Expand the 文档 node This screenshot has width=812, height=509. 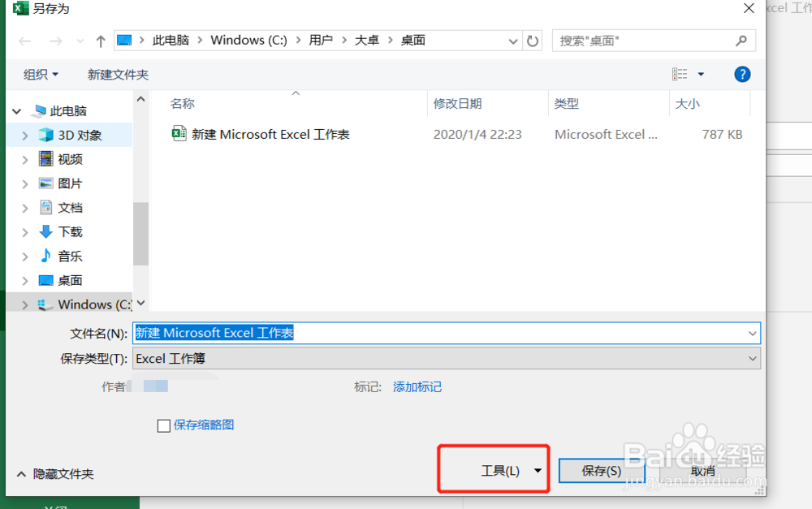click(25, 208)
